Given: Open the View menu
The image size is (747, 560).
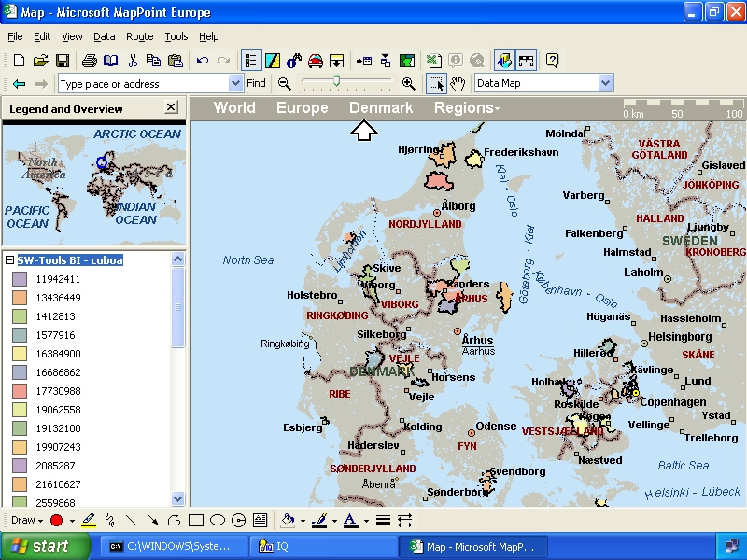Looking at the screenshot, I should (x=72, y=36).
